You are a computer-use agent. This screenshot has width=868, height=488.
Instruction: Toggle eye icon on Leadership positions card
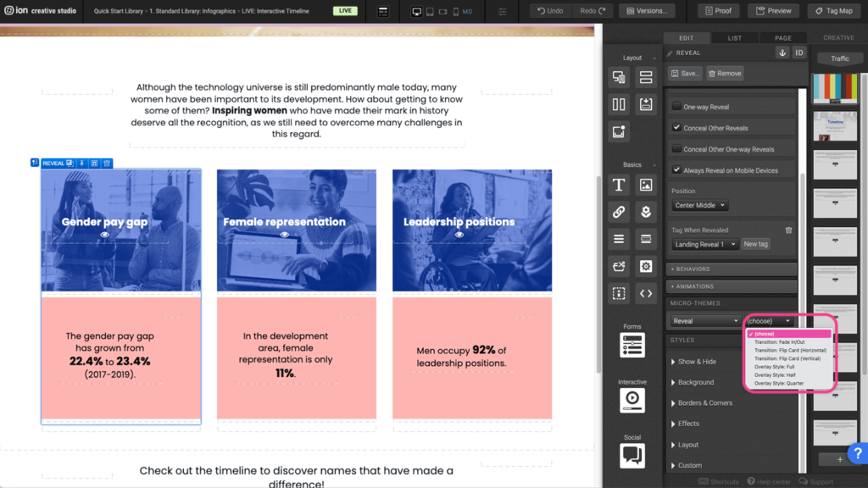pos(459,235)
